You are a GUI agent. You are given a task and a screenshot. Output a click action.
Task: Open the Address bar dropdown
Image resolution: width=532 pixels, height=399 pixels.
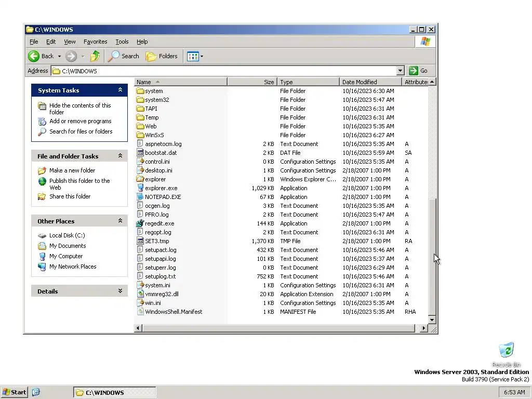401,71
